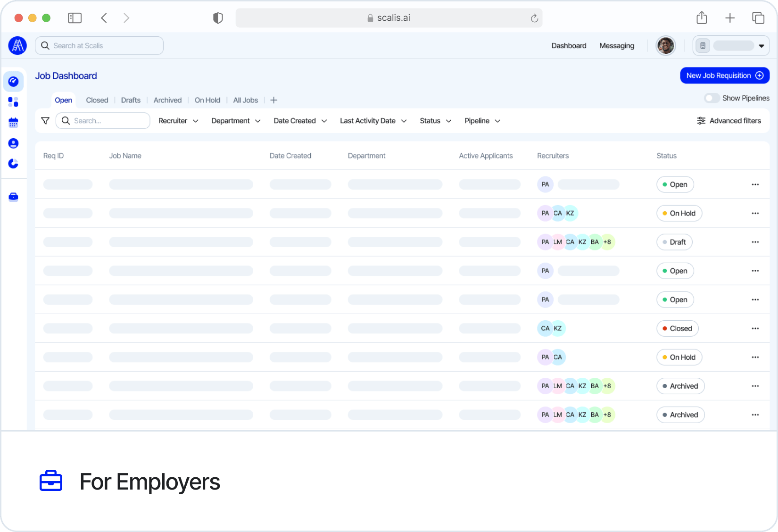
Task: Click the Scalis ladder logo top left
Action: [17, 45]
